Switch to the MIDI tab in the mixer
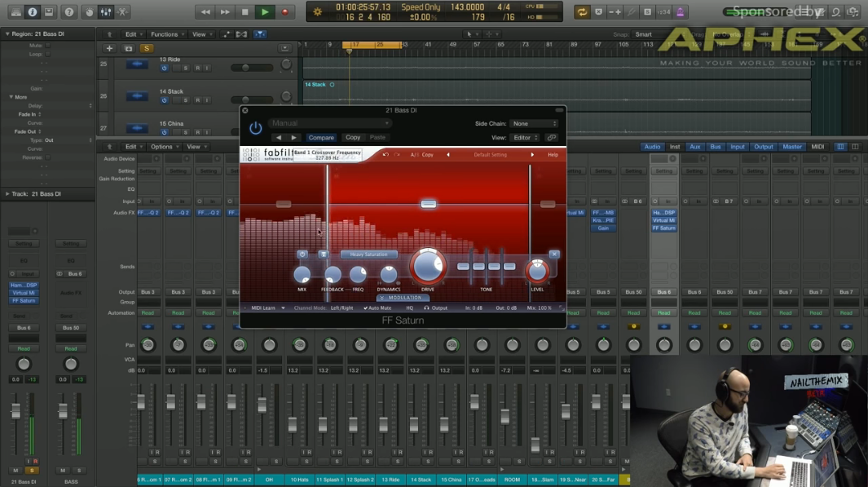The height and width of the screenshot is (487, 868). (x=817, y=146)
